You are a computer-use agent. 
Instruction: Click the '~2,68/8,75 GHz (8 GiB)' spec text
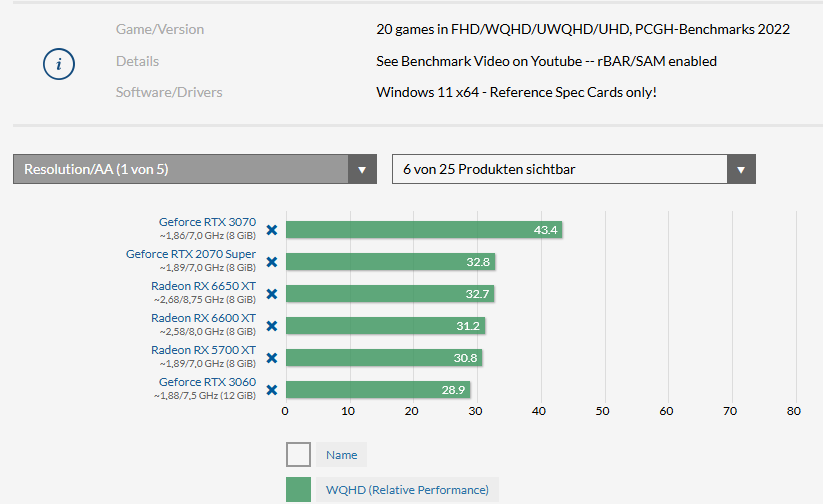click(205, 300)
